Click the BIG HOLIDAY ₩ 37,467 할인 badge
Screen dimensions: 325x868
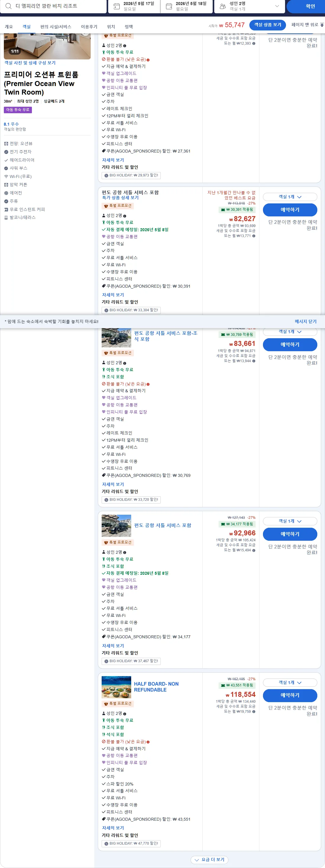click(131, 661)
